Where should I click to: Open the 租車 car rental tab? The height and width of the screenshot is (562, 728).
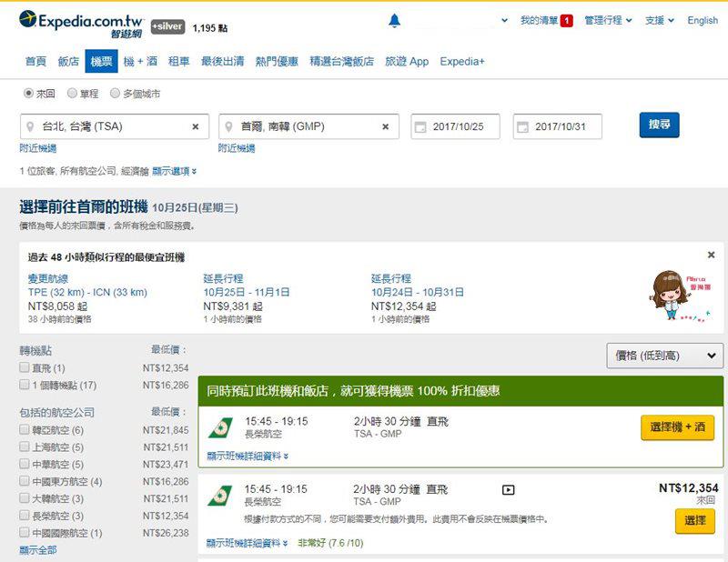178,61
